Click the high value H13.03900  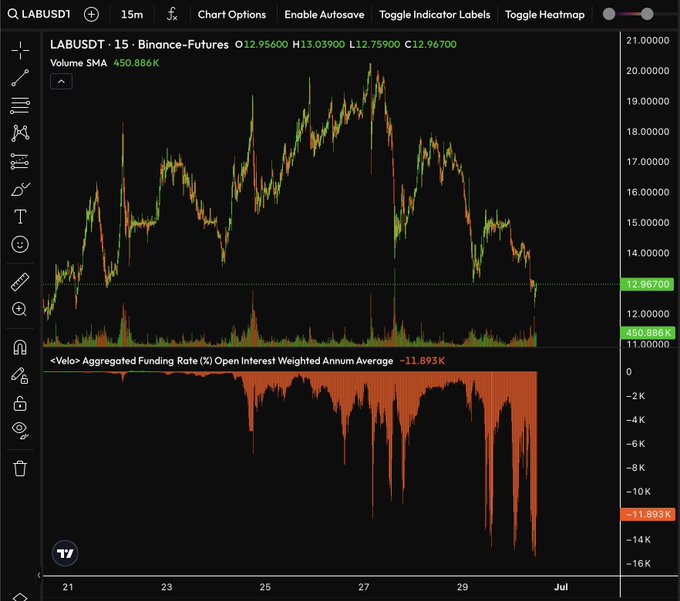(318, 44)
